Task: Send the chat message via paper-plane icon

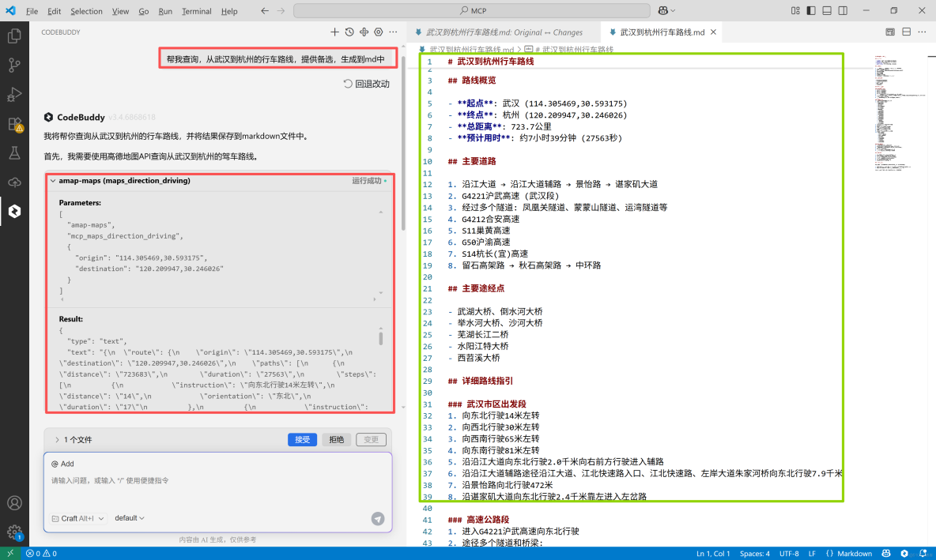Action: click(378, 519)
